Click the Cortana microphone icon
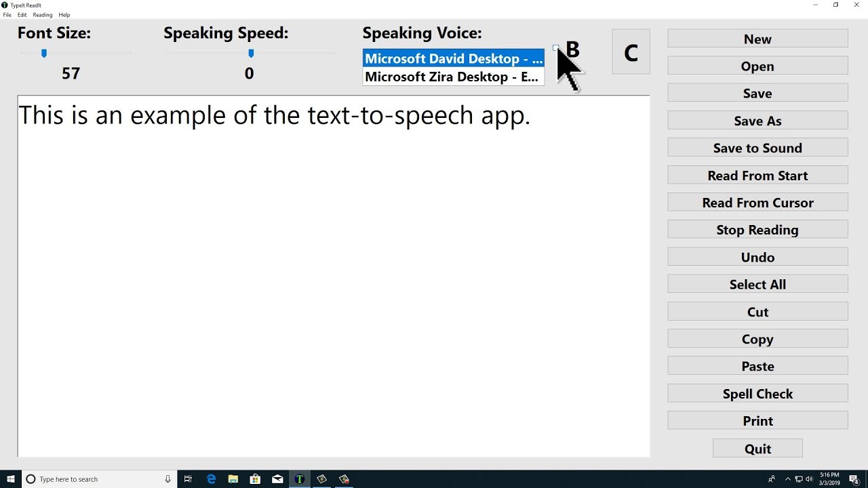This screenshot has height=488, width=868. [x=167, y=479]
